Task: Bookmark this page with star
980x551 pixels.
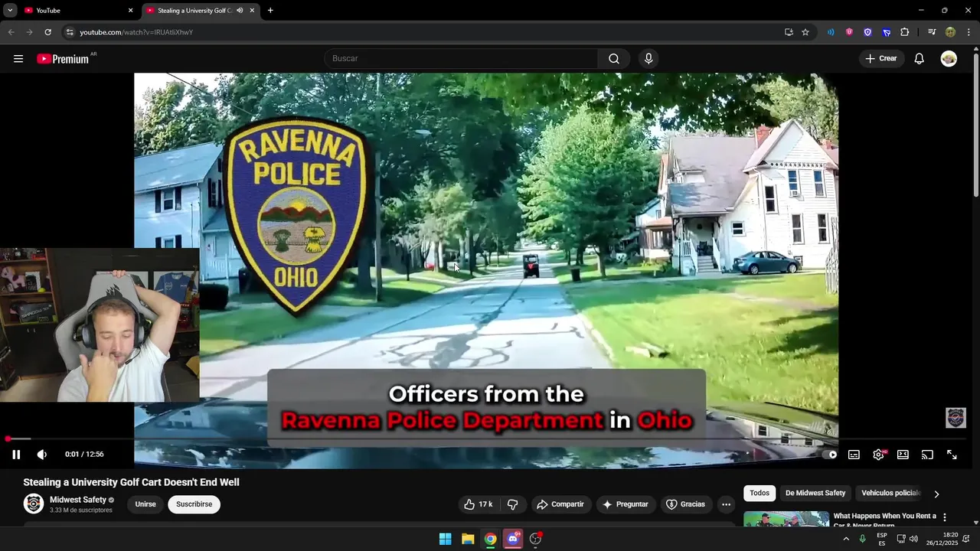Action: [x=805, y=32]
